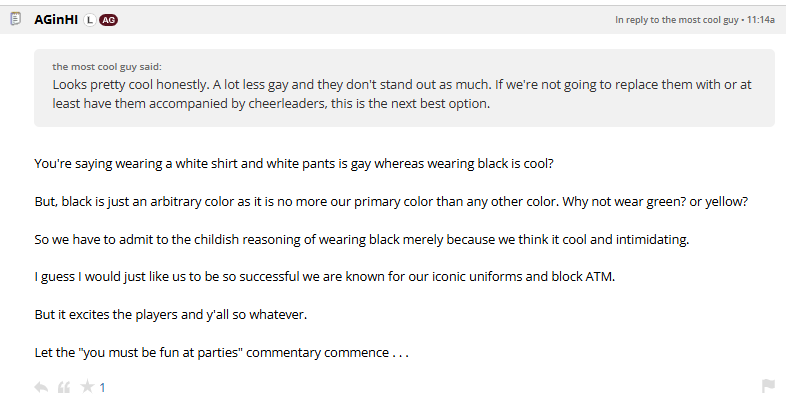Click the line 'But it excites the players'
The height and width of the screenshot is (402, 786).
[x=168, y=314]
